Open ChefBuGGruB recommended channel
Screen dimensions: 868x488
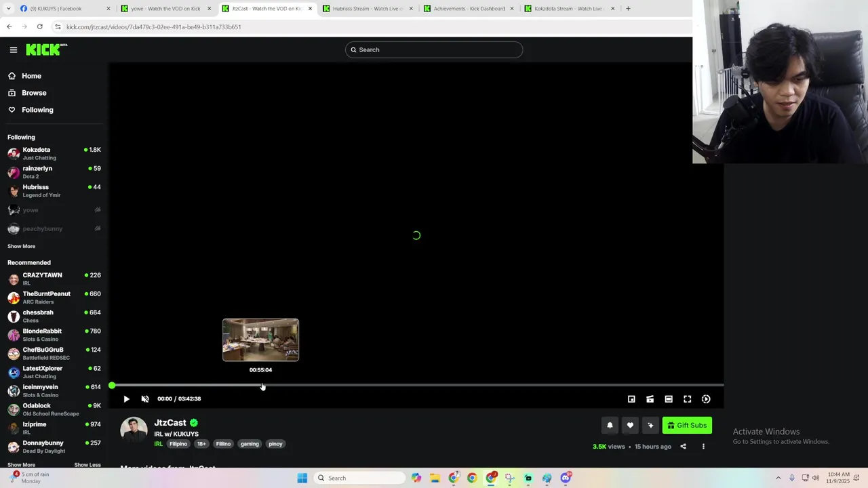tap(54, 353)
